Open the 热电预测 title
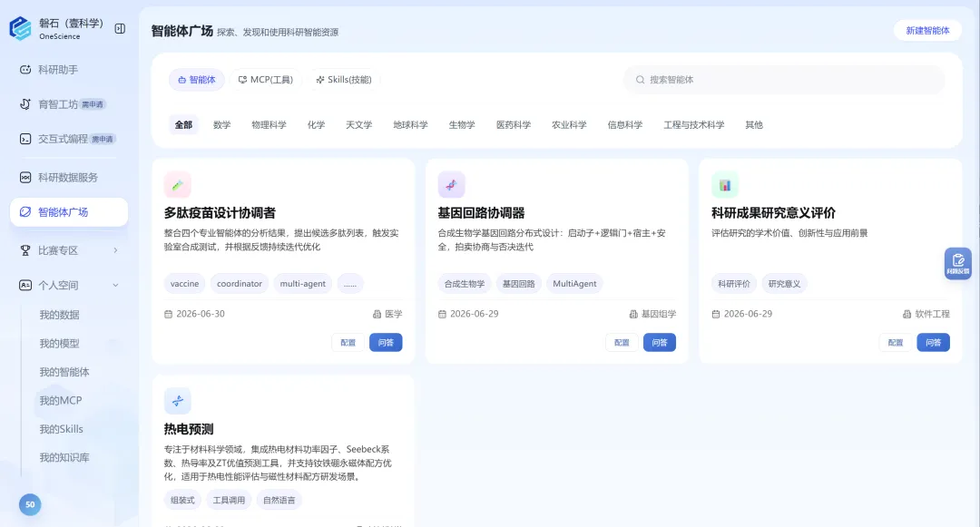The width and height of the screenshot is (980, 527). click(x=189, y=429)
